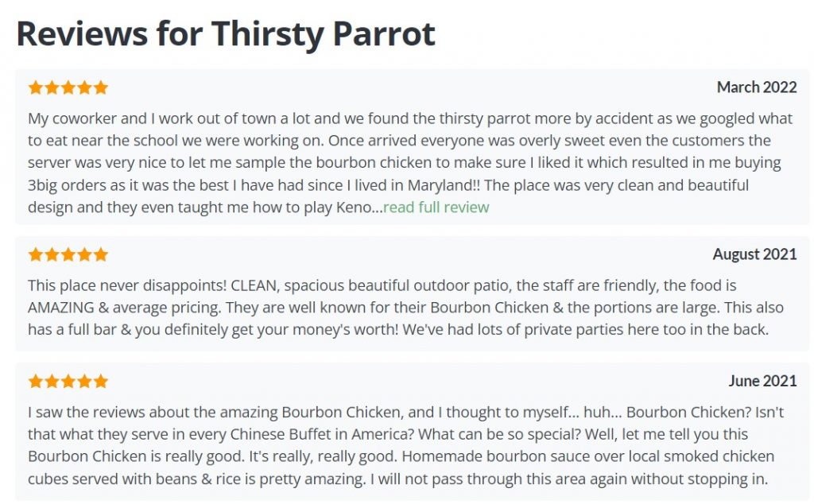Click the March 2022 date label
This screenshot has width=814, height=504.
[757, 87]
